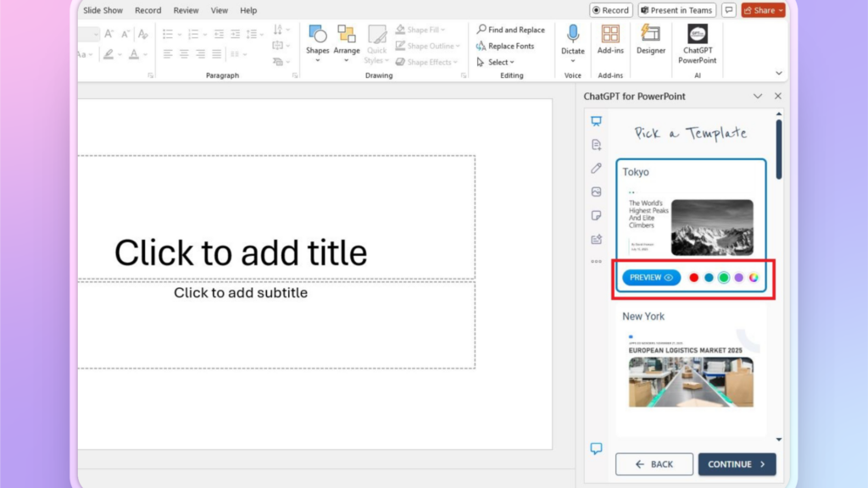Insert a bulleted list
The image size is (868, 488).
(x=168, y=34)
